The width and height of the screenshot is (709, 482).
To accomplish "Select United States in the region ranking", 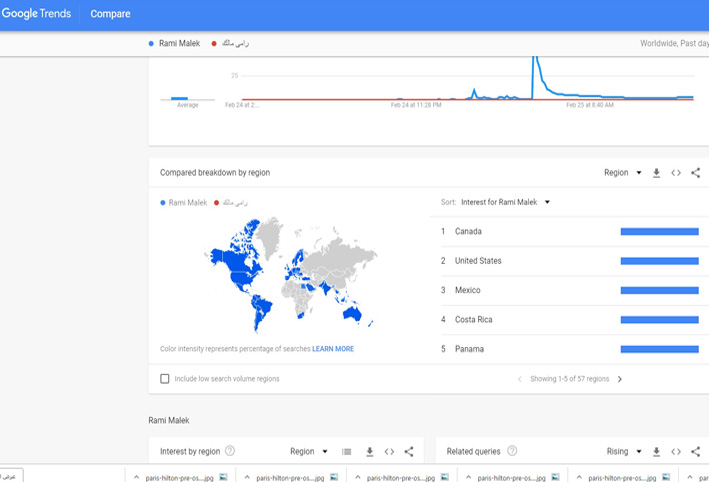I will pyautogui.click(x=478, y=261).
